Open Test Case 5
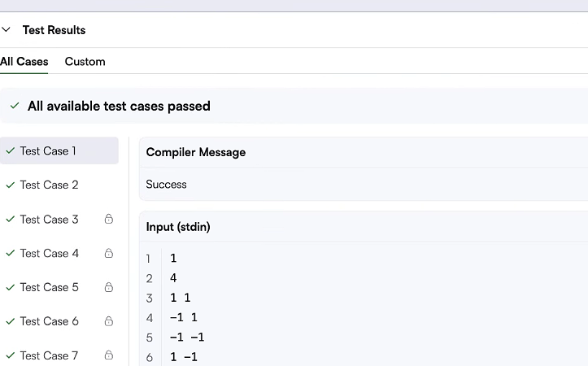Image resolution: width=588 pixels, height=366 pixels. 49,287
